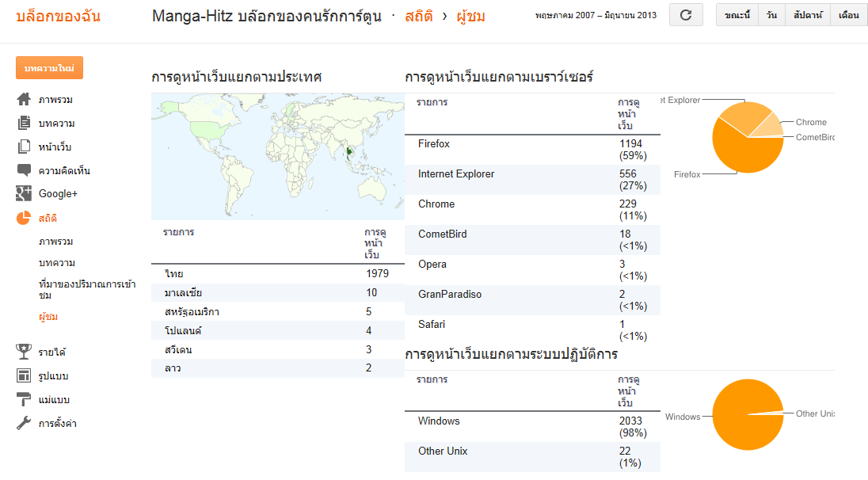Click the Safari browser row
The image size is (868, 480).
click(x=532, y=330)
